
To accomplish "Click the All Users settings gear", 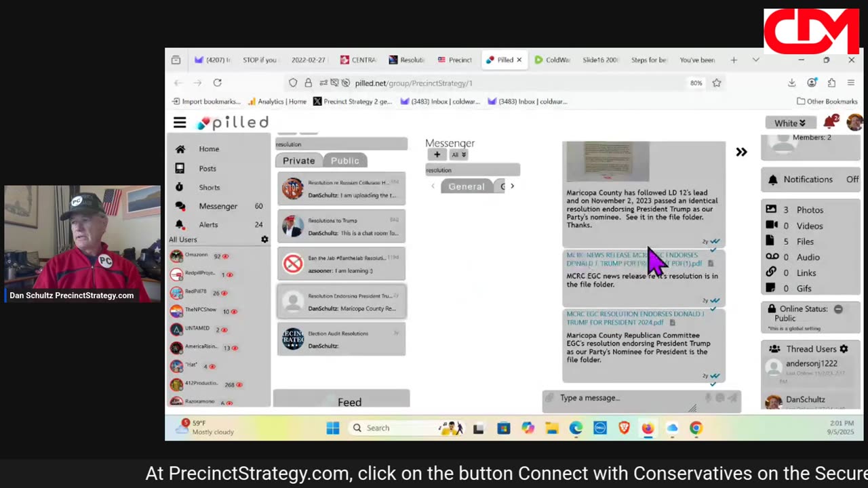I will (264, 240).
